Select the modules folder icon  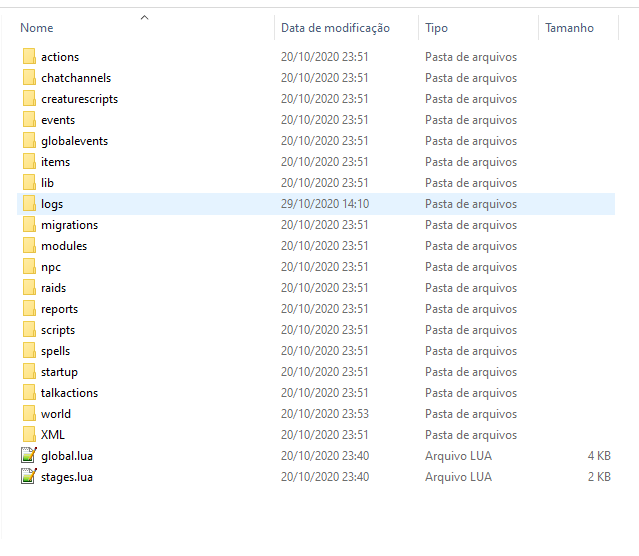(x=29, y=245)
